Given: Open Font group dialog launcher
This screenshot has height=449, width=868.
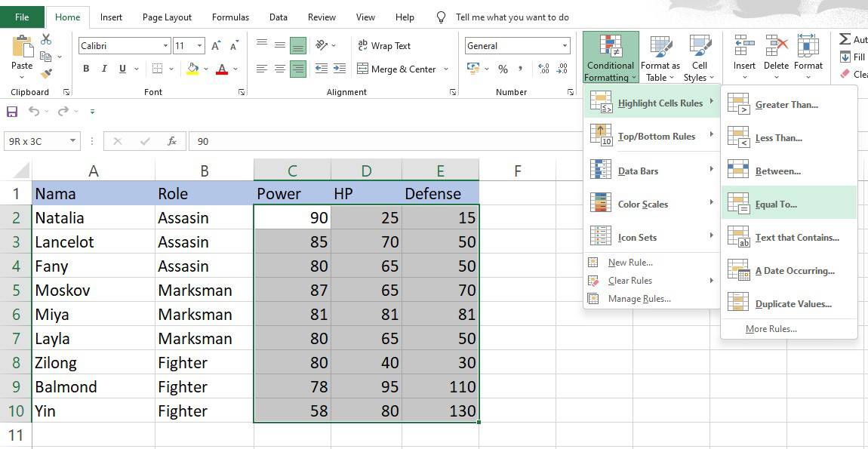Looking at the screenshot, I should [242, 93].
